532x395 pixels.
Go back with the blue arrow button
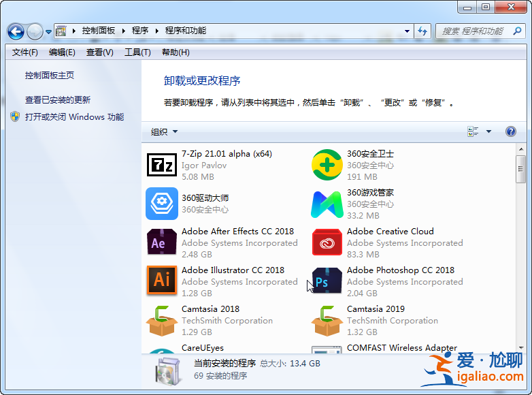pos(16,31)
